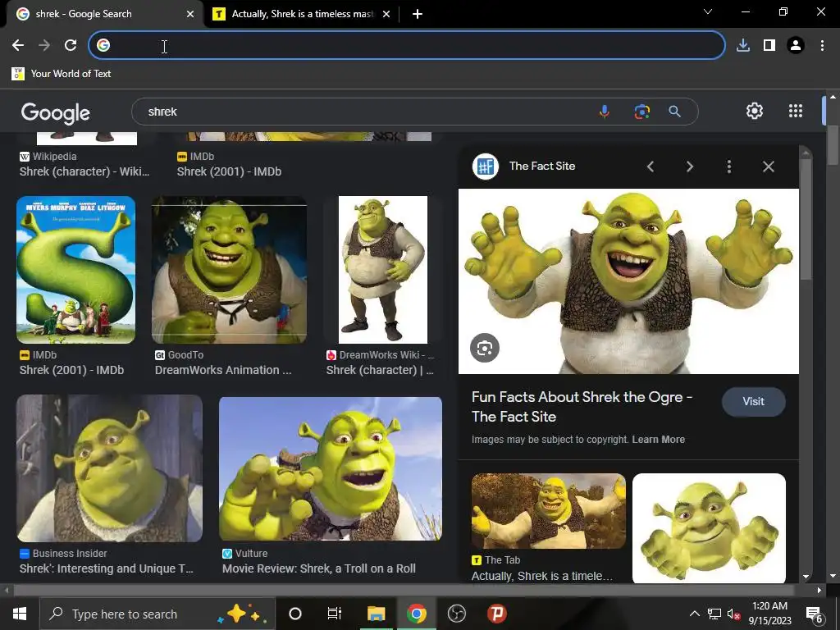840x630 pixels.
Task: Open the taskbar clock showing 1:20 AM
Action: [x=769, y=614]
